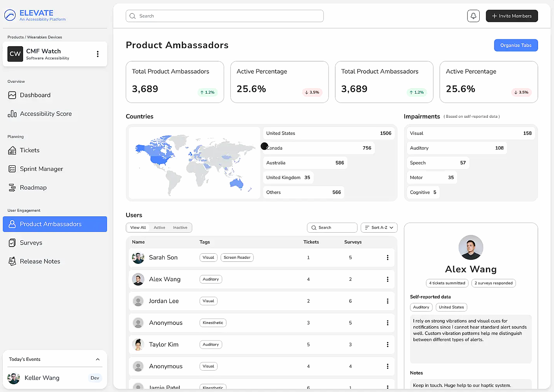554x392 pixels.
Task: Open Jordan Lee's row options menu
Action: [x=387, y=301]
